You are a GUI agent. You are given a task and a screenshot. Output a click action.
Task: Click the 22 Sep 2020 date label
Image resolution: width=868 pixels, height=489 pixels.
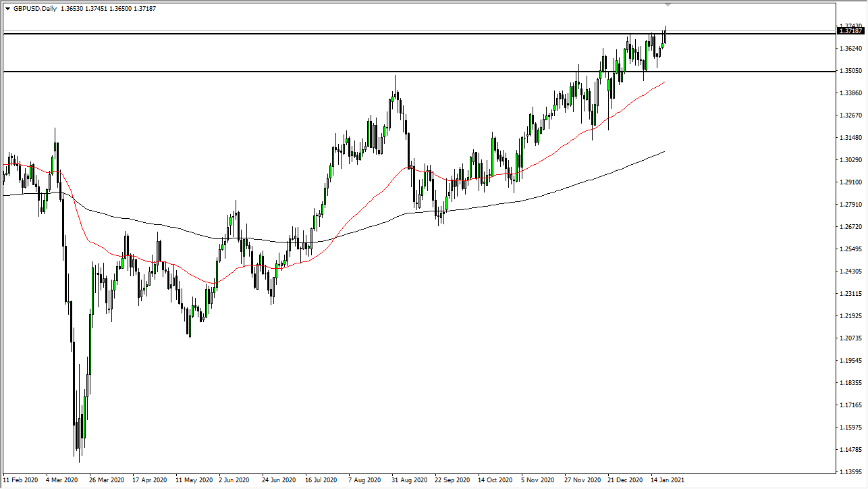[453, 479]
